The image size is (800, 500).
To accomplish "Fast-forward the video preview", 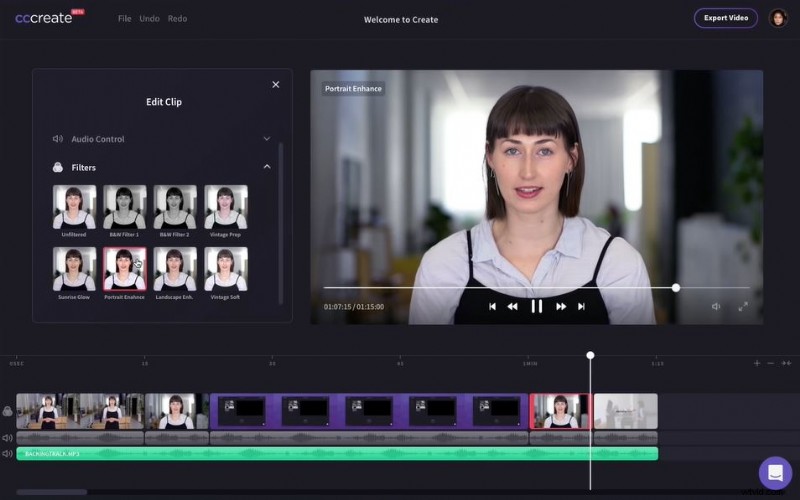I will click(x=561, y=307).
